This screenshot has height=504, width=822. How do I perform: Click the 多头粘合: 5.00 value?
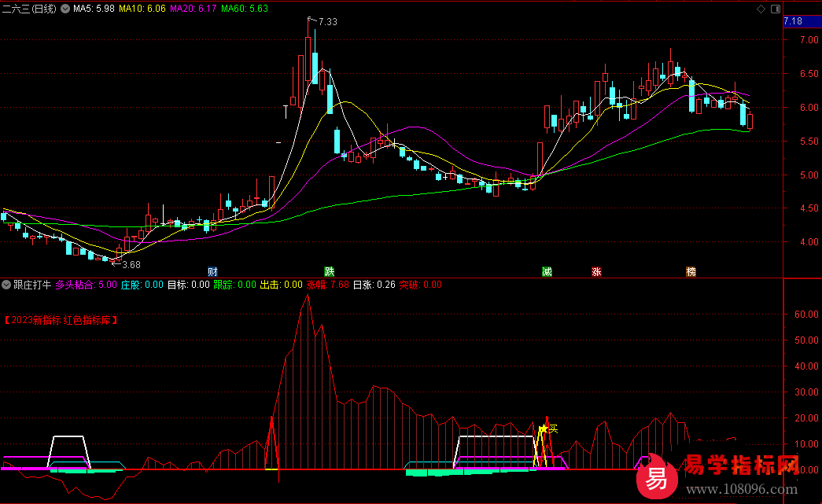87,285
